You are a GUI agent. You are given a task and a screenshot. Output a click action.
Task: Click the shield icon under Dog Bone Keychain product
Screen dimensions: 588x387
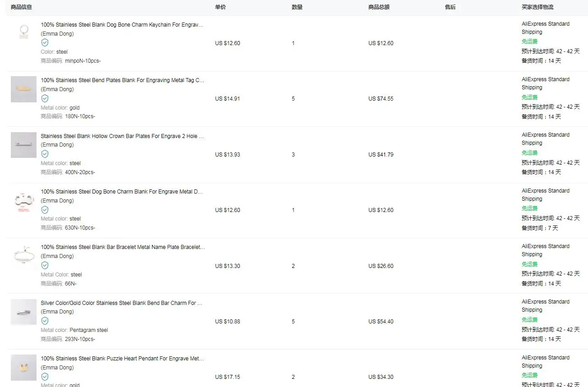(x=45, y=42)
